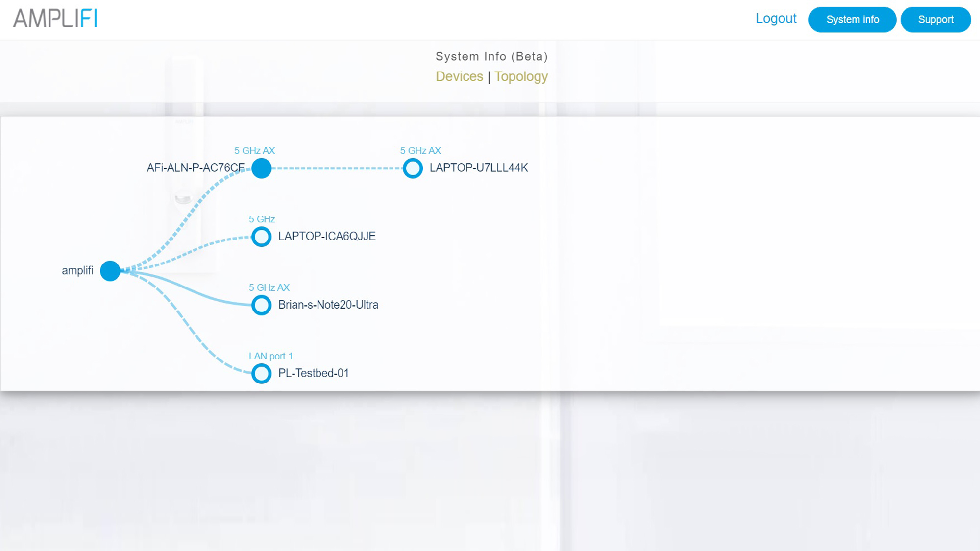Click the AFi-ALN-P-AC76CF label
This screenshot has height=551, width=980.
[196, 168]
